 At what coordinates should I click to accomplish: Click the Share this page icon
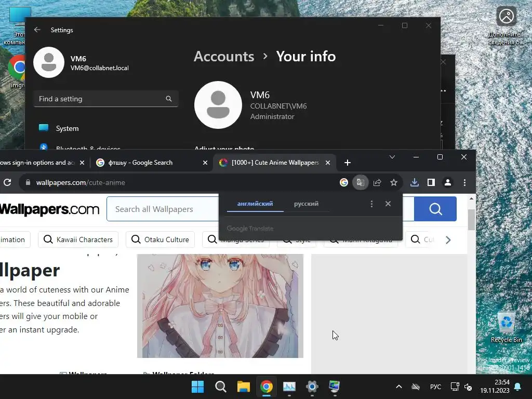coord(377,182)
